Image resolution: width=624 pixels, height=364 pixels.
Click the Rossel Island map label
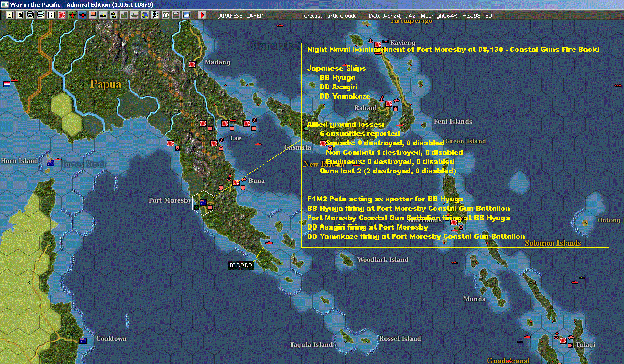(400, 339)
